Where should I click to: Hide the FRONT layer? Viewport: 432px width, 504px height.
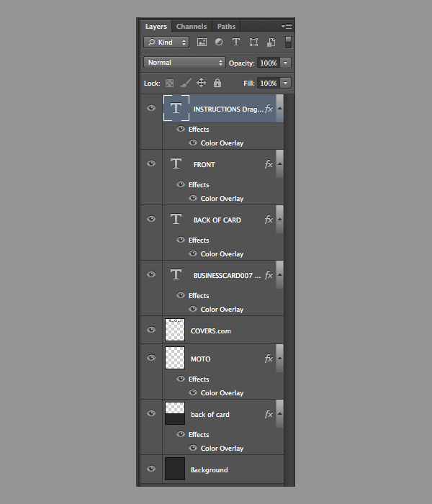(x=151, y=163)
